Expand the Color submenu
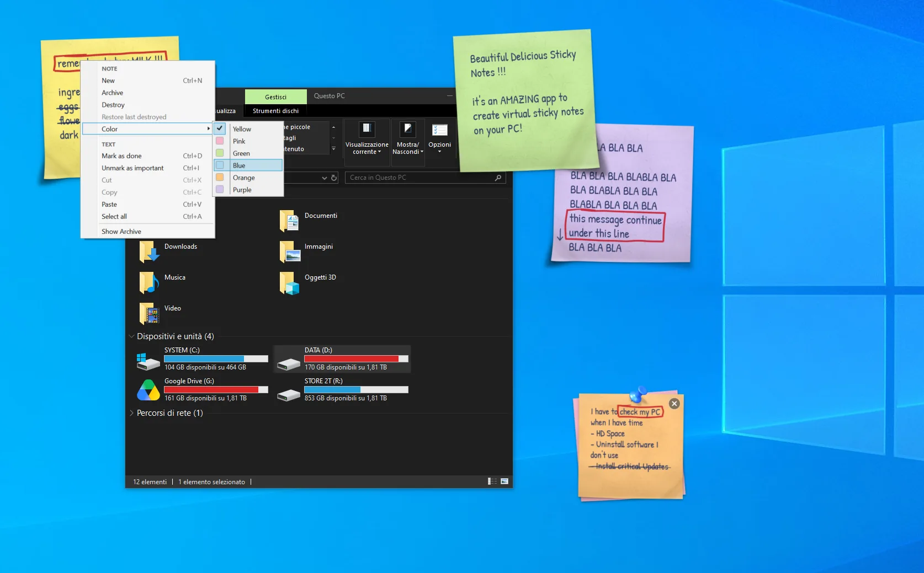This screenshot has width=924, height=573. pos(147,129)
